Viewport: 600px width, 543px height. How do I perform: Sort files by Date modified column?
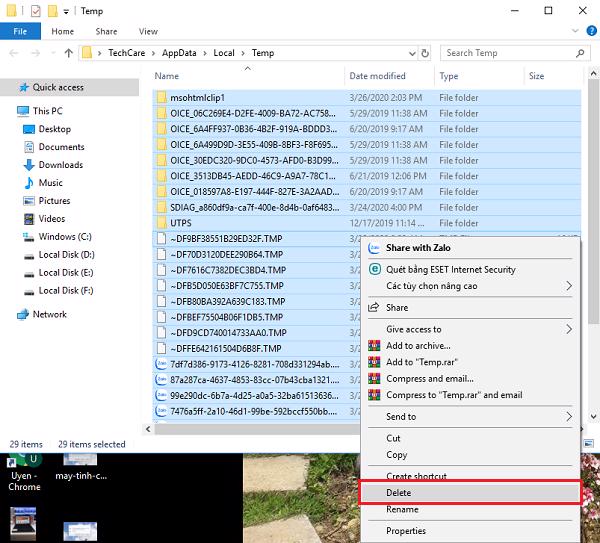[377, 76]
